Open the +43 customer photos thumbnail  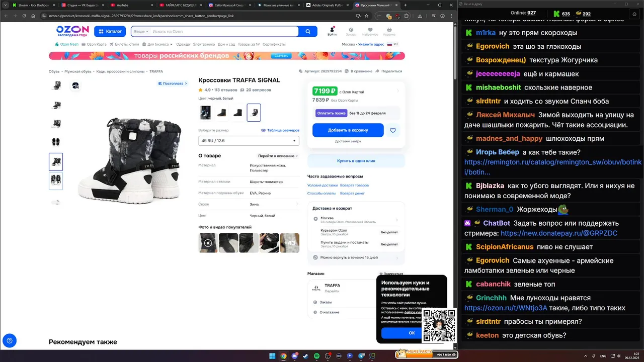290,243
